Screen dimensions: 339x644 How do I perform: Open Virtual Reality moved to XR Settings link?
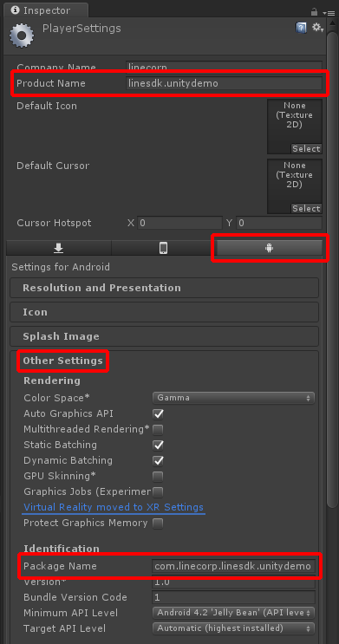114,507
